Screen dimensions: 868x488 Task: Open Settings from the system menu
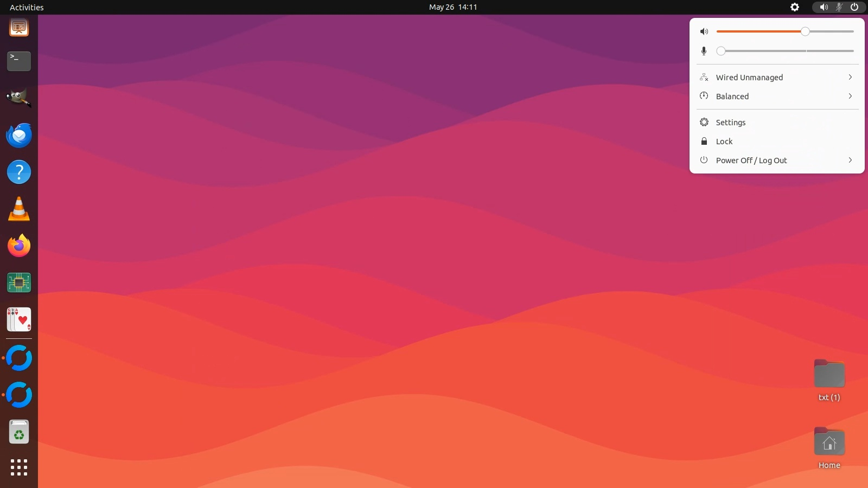(731, 123)
